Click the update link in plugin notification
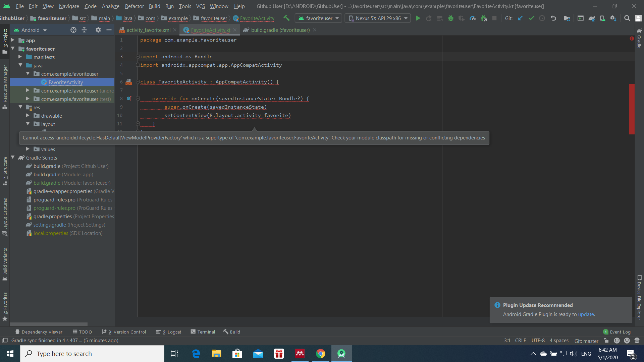Screen dimensions: 644x362 [586, 314]
